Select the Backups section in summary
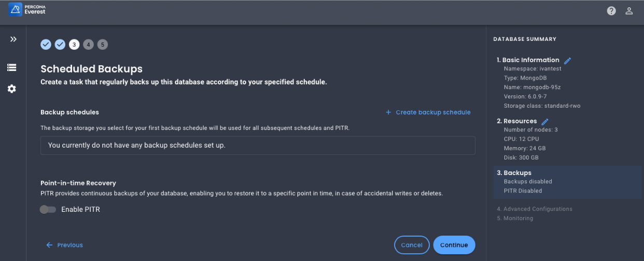Viewport: 644px width, 261px height. tap(567, 182)
